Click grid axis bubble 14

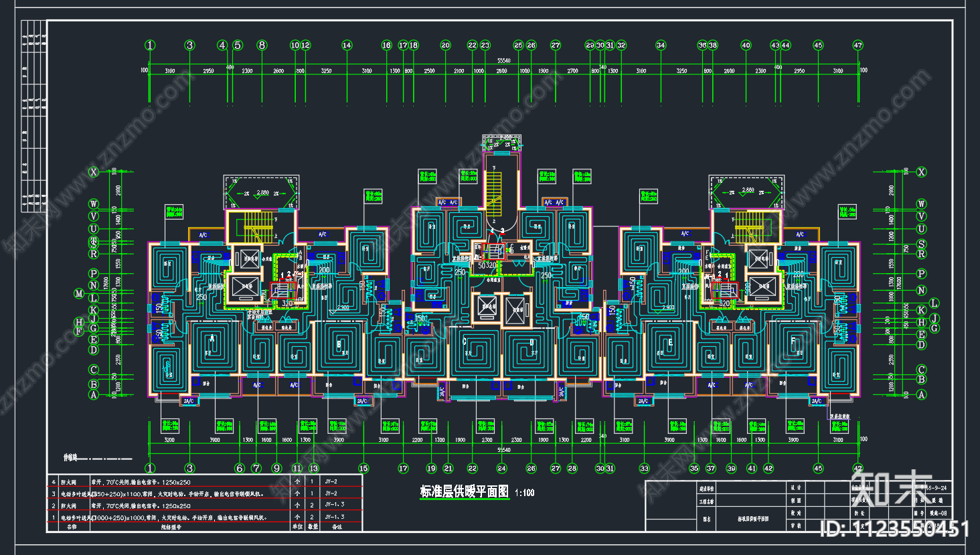pyautogui.click(x=347, y=46)
